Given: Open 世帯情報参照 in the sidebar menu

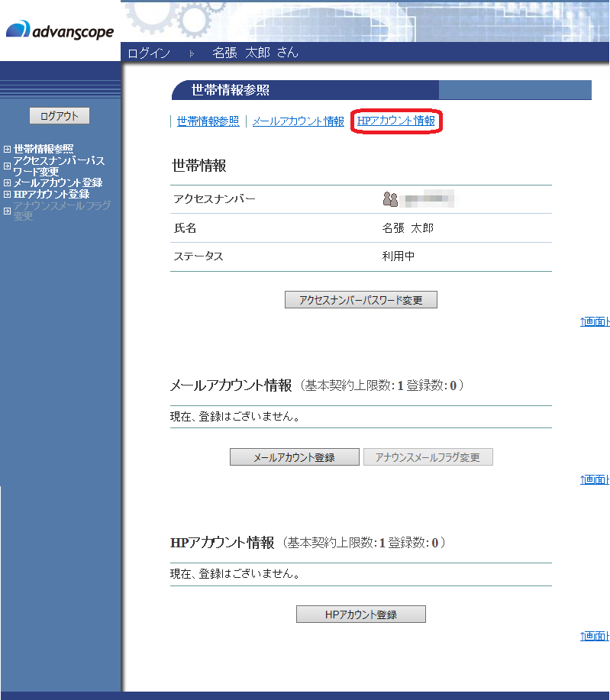Looking at the screenshot, I should pyautogui.click(x=44, y=149).
